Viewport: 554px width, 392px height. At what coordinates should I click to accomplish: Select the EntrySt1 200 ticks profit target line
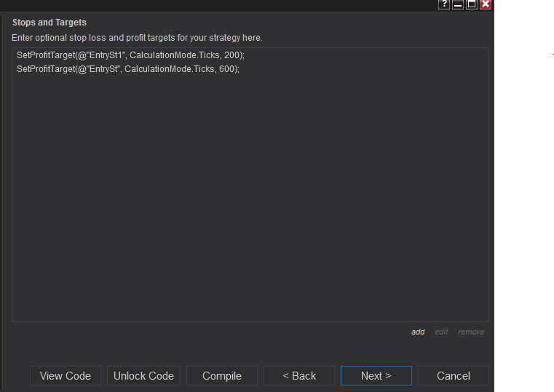131,55
